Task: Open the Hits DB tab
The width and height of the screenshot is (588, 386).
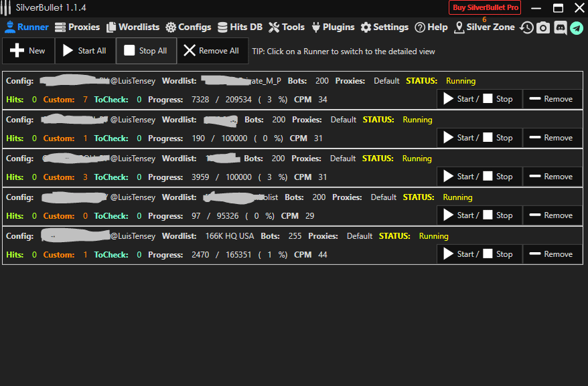Action: click(x=240, y=27)
